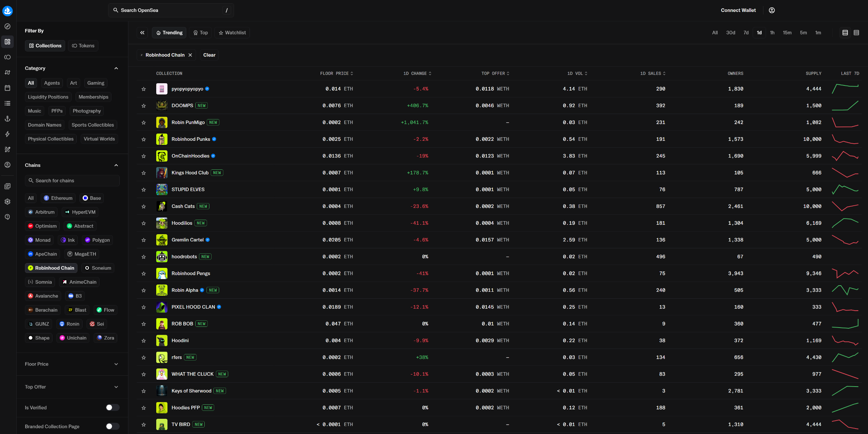
Task: Switch to the comfortable table view icon
Action: 845,33
